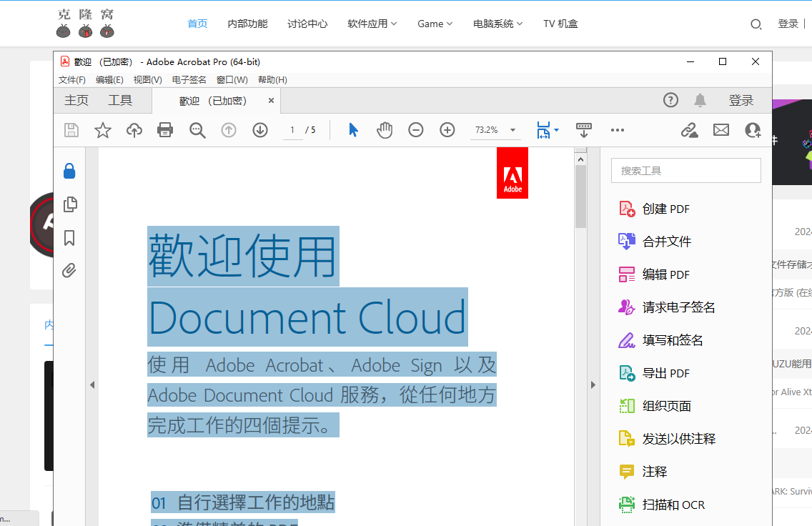This screenshot has height=526, width=812.
Task: Activate the hand pan tool
Action: 385,130
